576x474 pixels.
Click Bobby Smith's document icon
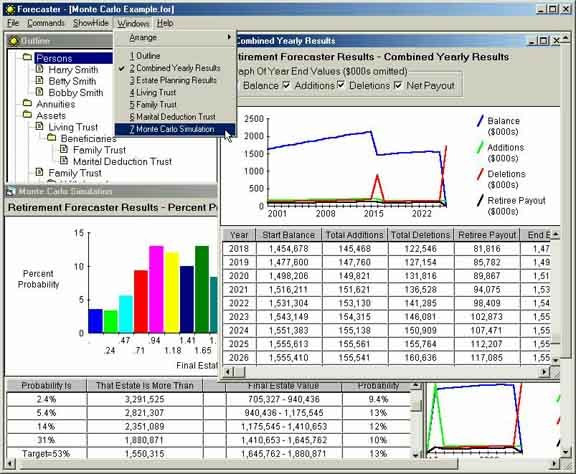[39, 92]
